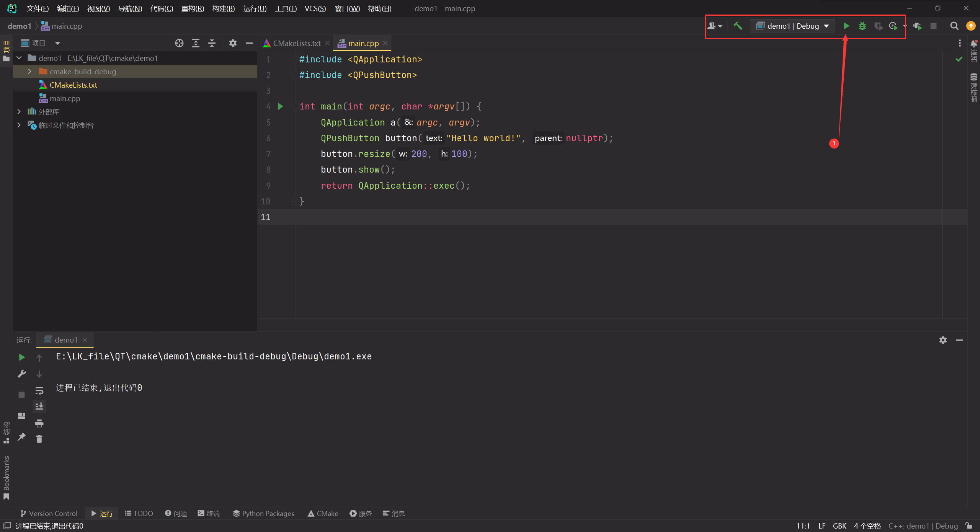The height and width of the screenshot is (532, 980).
Task: Toggle pin tab in run panel
Action: click(22, 436)
